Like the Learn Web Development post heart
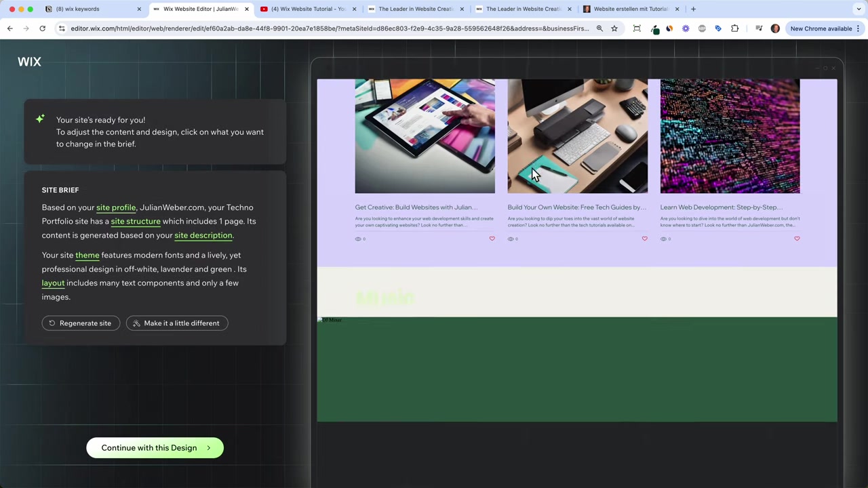This screenshot has height=488, width=868. pyautogui.click(x=797, y=239)
